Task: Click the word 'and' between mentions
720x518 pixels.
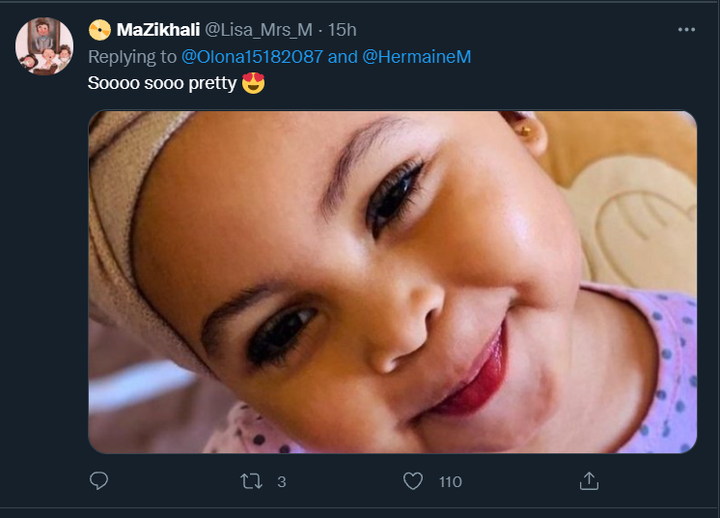Action: 343,57
